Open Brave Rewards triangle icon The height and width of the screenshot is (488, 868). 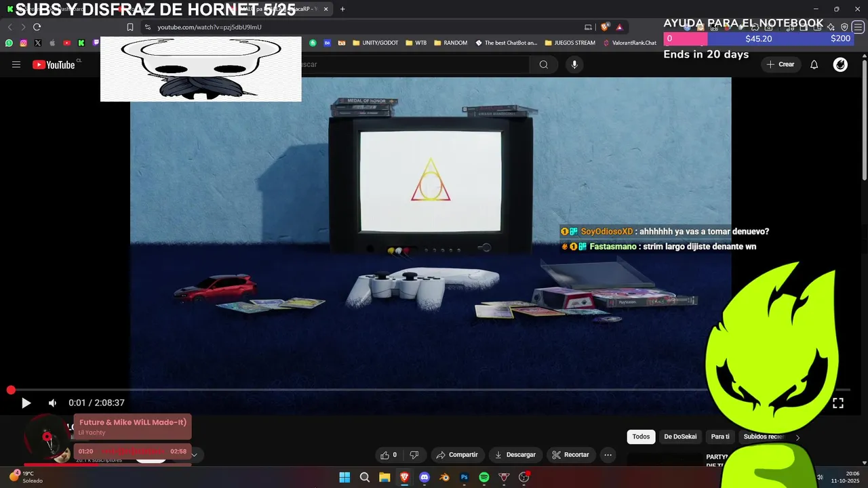point(619,27)
